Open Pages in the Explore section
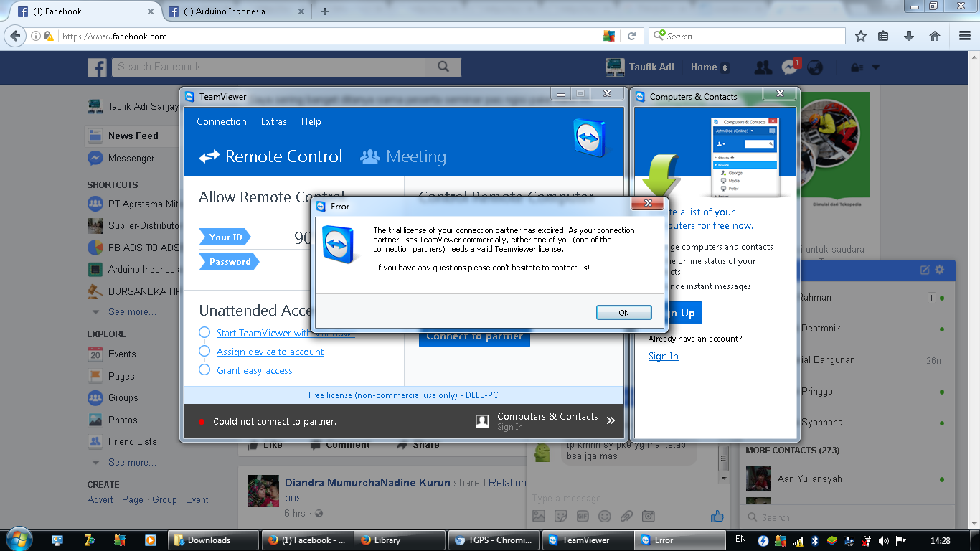 (x=121, y=376)
